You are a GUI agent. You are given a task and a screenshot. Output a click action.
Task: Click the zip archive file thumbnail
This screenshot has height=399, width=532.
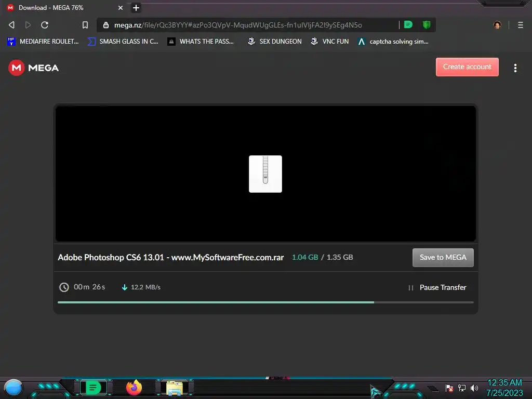265,174
